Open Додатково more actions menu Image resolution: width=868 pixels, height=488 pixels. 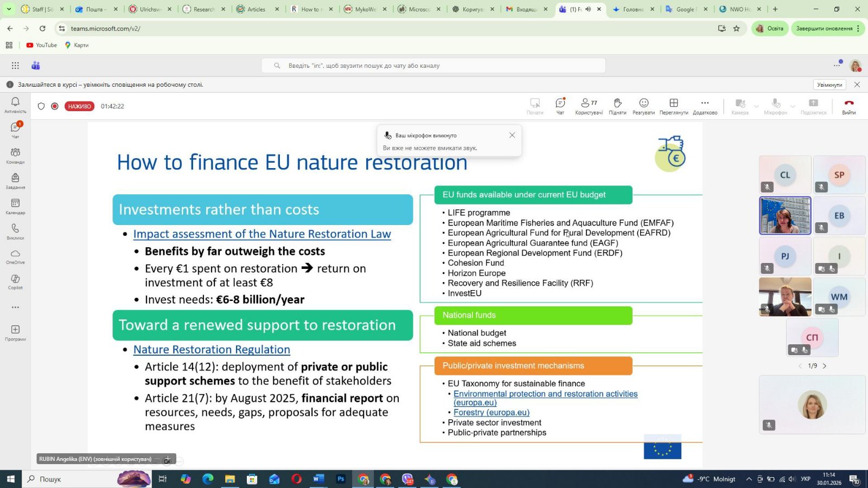pos(705,106)
